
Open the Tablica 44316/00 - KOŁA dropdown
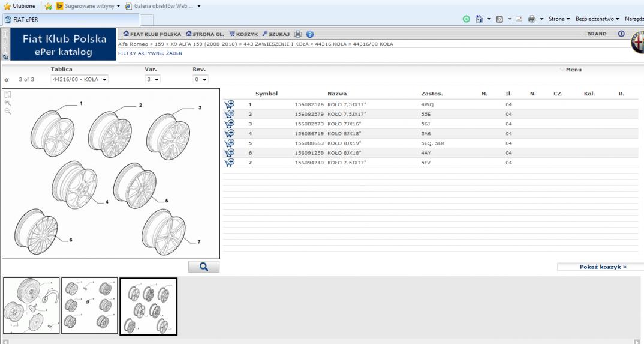pos(80,79)
